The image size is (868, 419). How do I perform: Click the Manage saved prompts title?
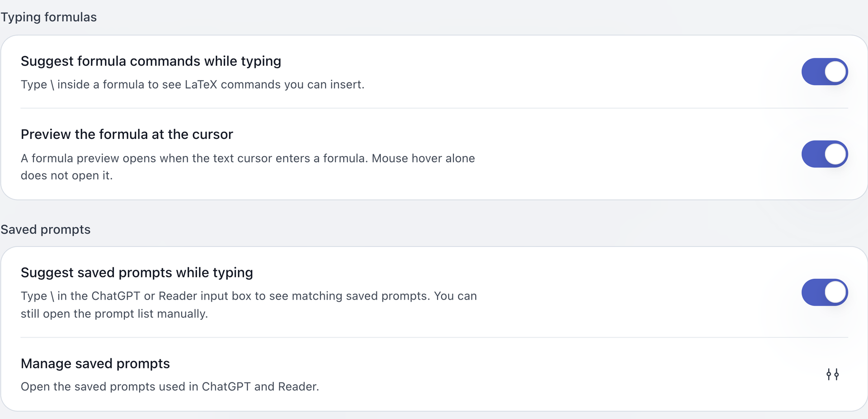pos(95,363)
